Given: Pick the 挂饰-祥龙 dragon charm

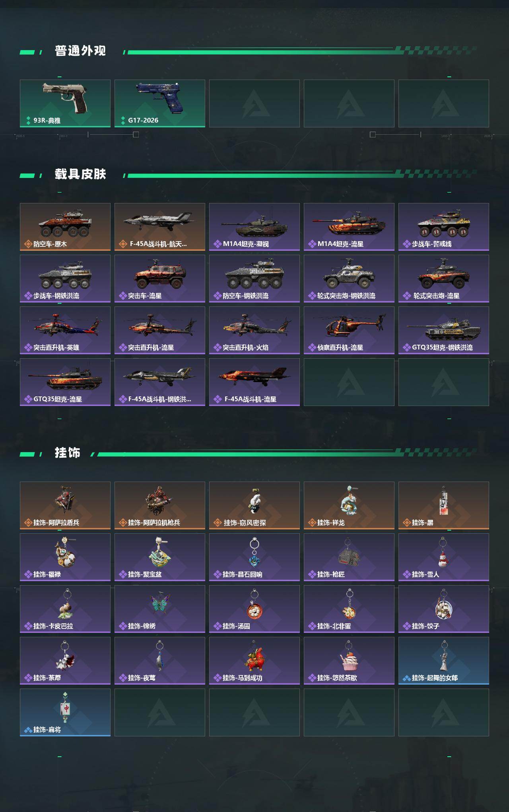Looking at the screenshot, I should 349,506.
